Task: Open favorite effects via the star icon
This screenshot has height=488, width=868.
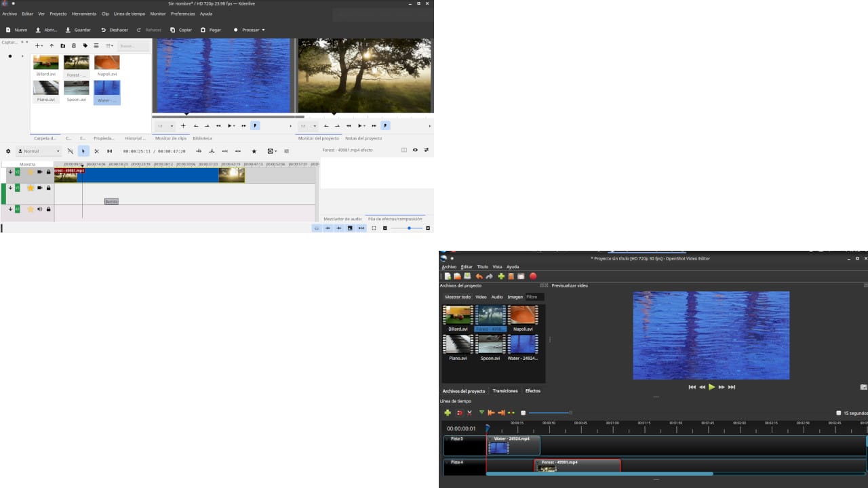Action: click(254, 151)
